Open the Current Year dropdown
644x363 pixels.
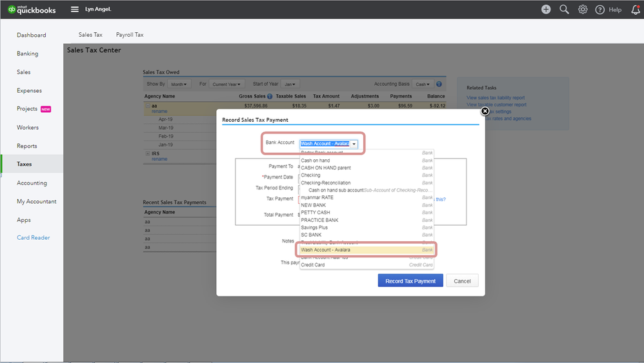click(226, 84)
